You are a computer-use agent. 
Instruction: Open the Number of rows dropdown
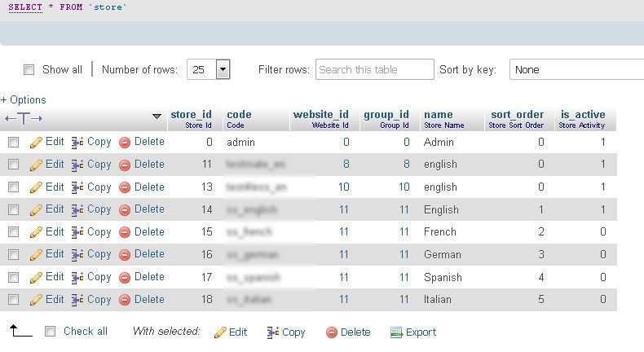pyautogui.click(x=208, y=69)
